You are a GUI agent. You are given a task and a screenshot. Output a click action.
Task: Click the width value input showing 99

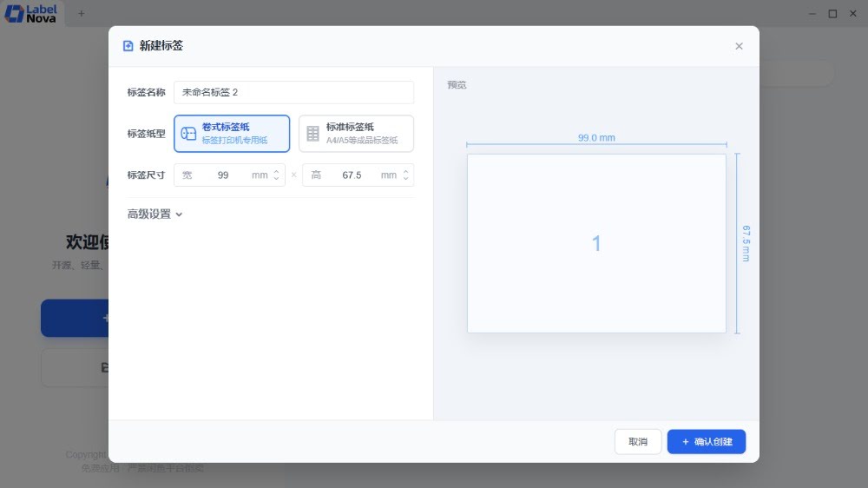[x=223, y=175]
